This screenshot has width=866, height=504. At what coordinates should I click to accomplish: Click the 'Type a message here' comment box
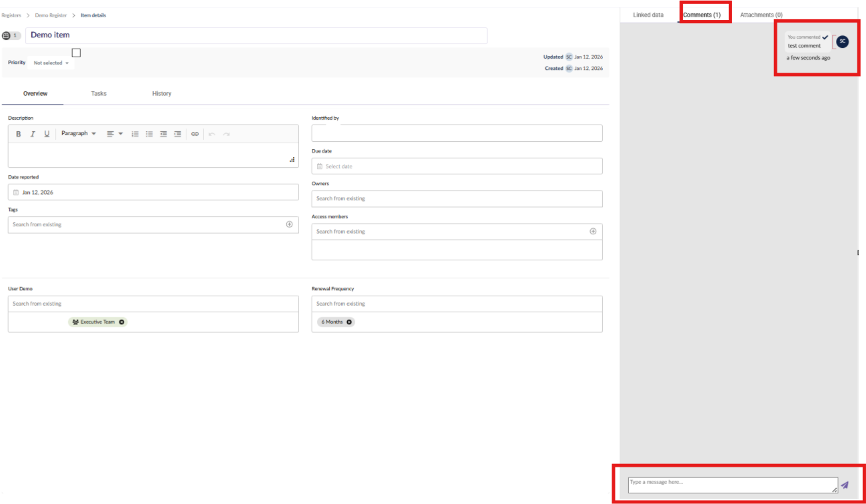point(732,485)
